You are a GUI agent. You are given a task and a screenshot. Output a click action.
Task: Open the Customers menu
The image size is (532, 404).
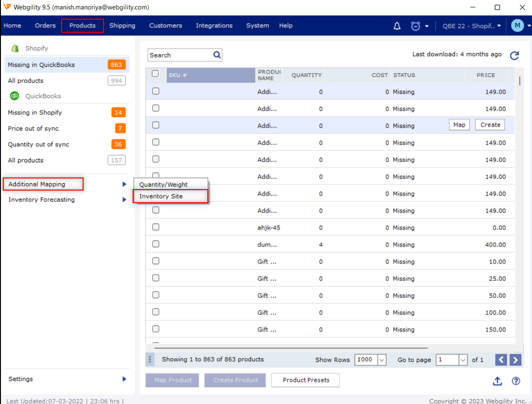[165, 25]
